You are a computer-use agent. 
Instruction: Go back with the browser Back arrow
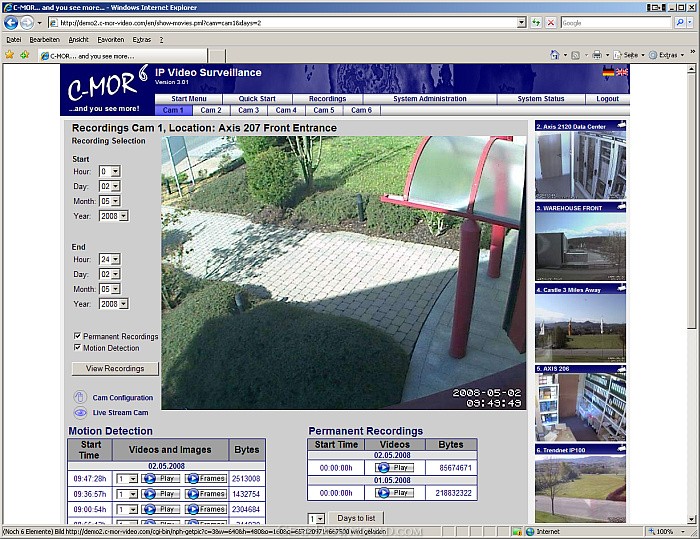[x=11, y=23]
